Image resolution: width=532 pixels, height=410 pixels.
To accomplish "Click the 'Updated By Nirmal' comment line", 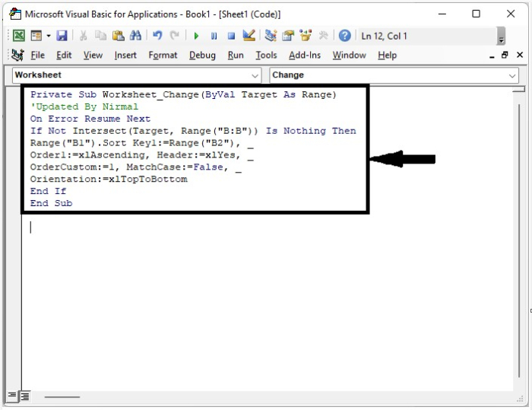I will tap(84, 106).
